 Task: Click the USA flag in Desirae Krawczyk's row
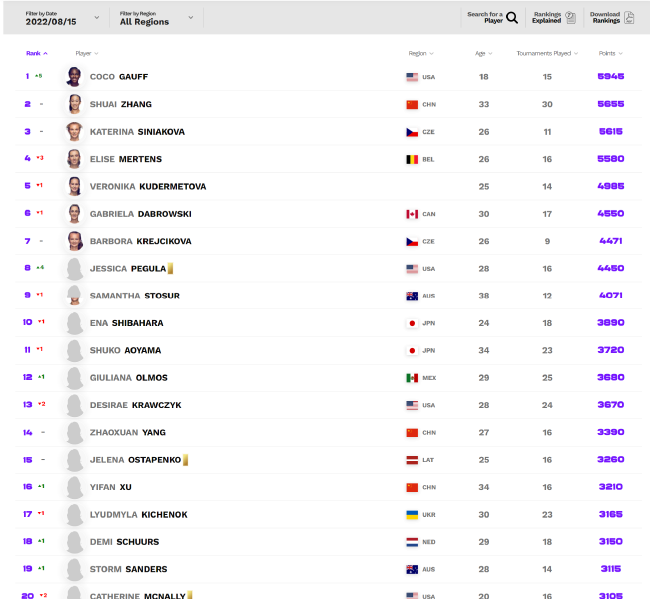(x=412, y=405)
